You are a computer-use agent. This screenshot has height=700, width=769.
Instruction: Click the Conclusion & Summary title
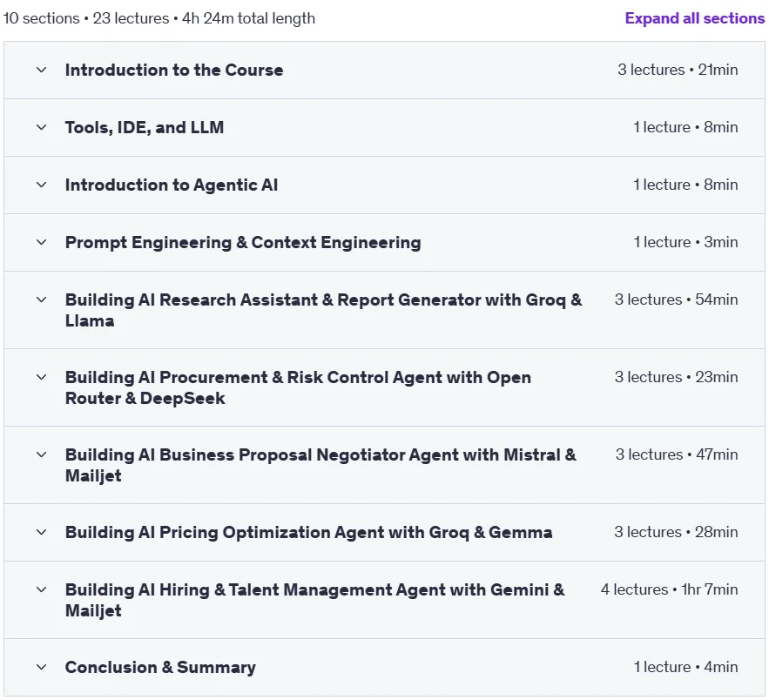pyautogui.click(x=160, y=667)
